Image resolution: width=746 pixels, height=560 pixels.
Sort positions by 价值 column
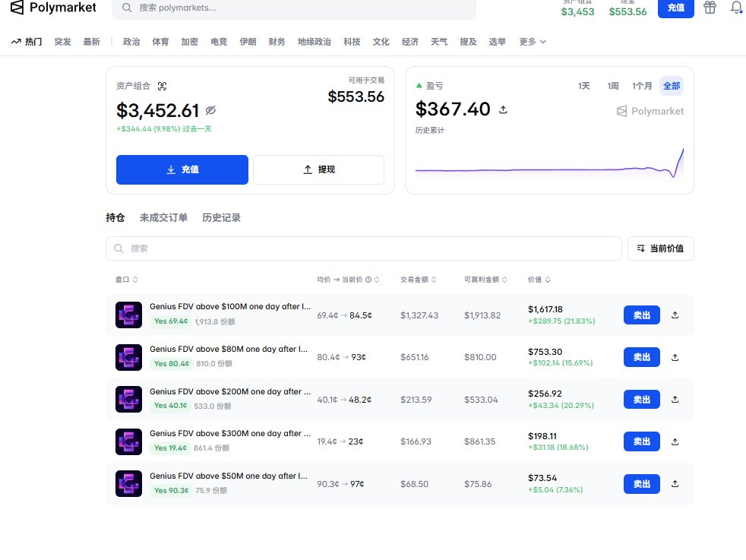[539, 280]
